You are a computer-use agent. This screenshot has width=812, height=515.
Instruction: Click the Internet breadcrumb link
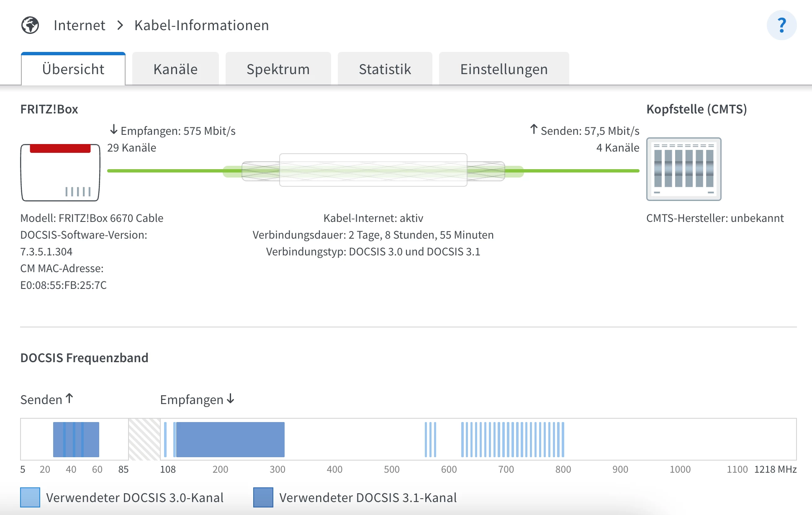(x=79, y=26)
